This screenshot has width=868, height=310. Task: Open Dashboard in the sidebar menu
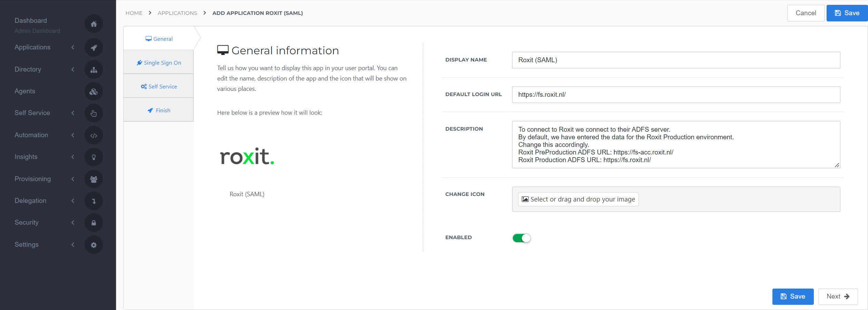[31, 21]
